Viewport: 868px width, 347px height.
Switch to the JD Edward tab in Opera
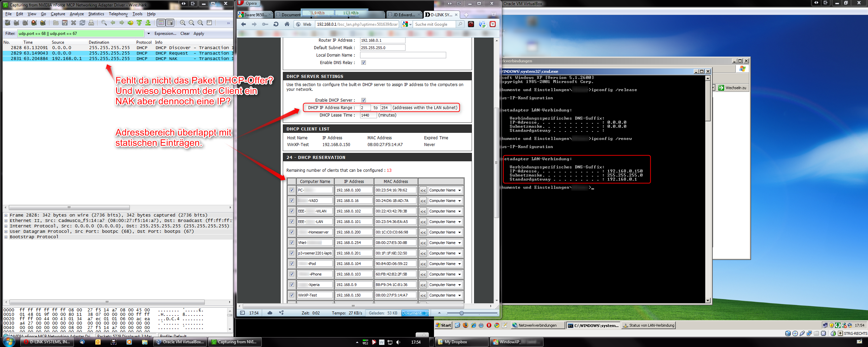(x=404, y=15)
